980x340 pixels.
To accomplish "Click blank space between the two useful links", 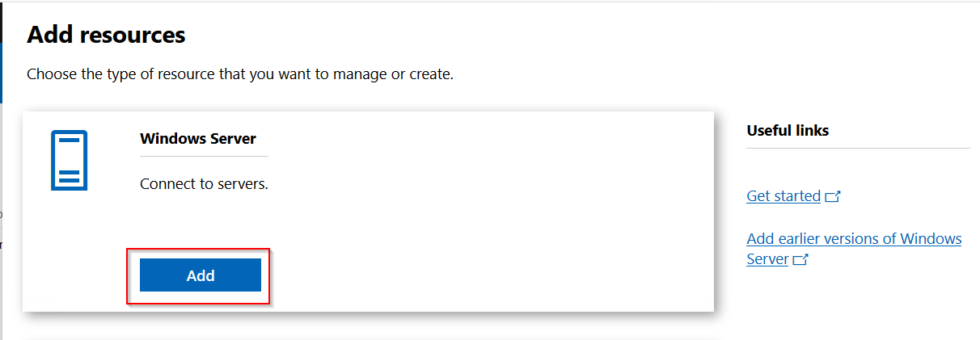I will click(x=857, y=218).
